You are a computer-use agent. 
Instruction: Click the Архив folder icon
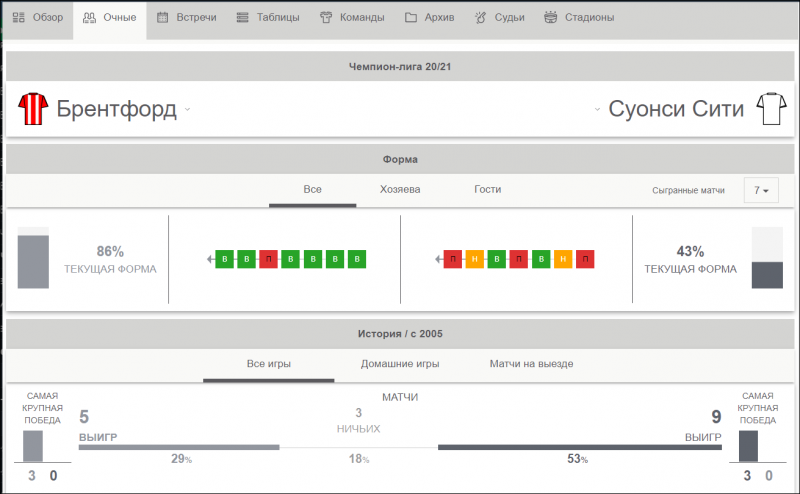(x=411, y=18)
